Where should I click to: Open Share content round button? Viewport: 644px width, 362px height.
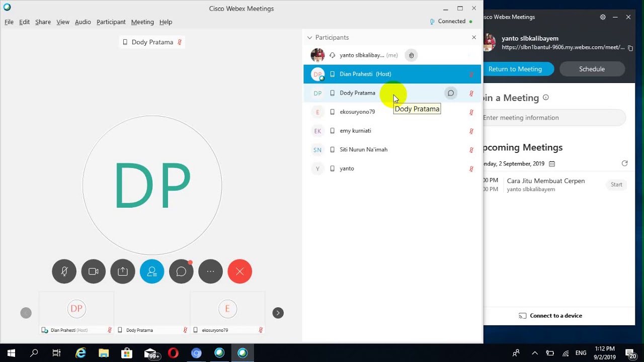[x=123, y=271]
